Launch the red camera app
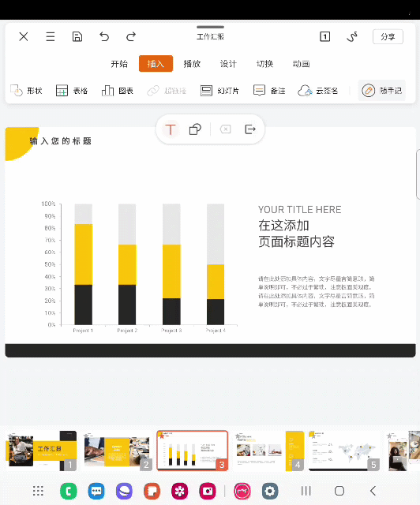The width and height of the screenshot is (420, 505). click(x=208, y=491)
